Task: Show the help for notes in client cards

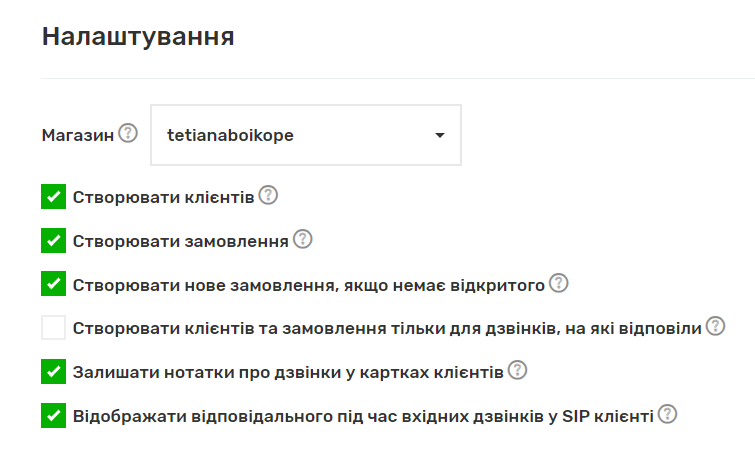Action: tap(517, 371)
